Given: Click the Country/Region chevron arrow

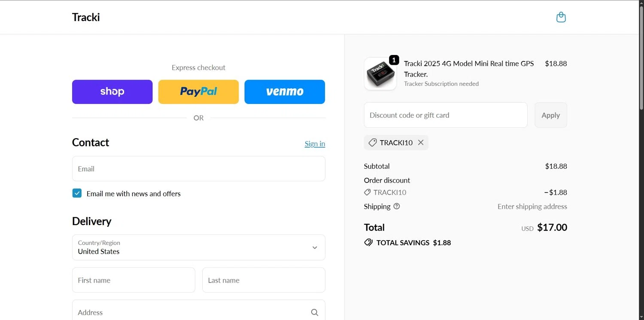Looking at the screenshot, I should (x=315, y=247).
